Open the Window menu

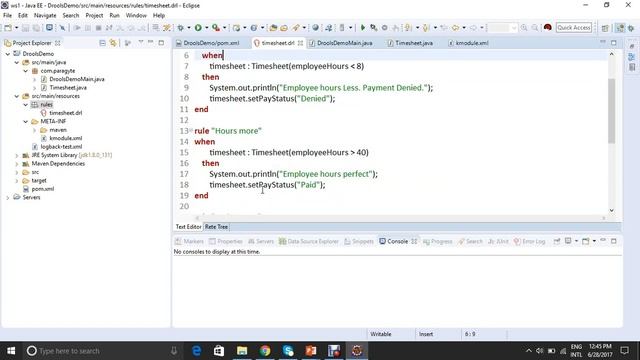click(x=136, y=16)
